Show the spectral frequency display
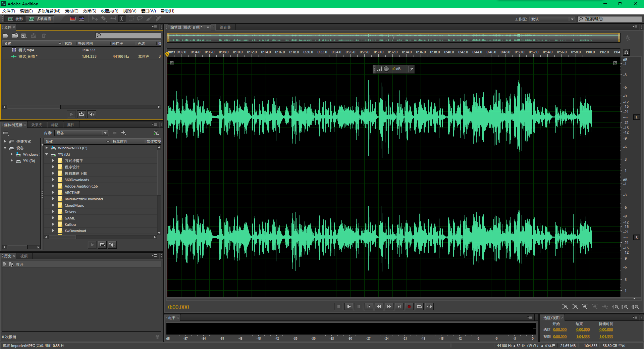 tap(73, 19)
